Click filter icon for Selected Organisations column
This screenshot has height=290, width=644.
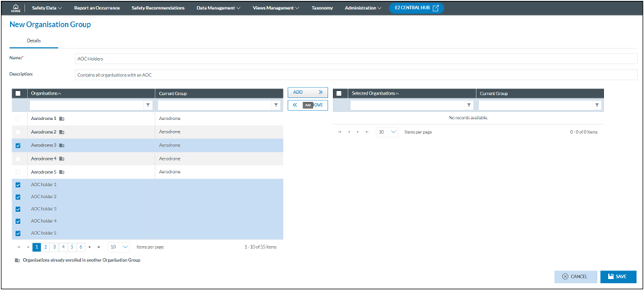469,106
